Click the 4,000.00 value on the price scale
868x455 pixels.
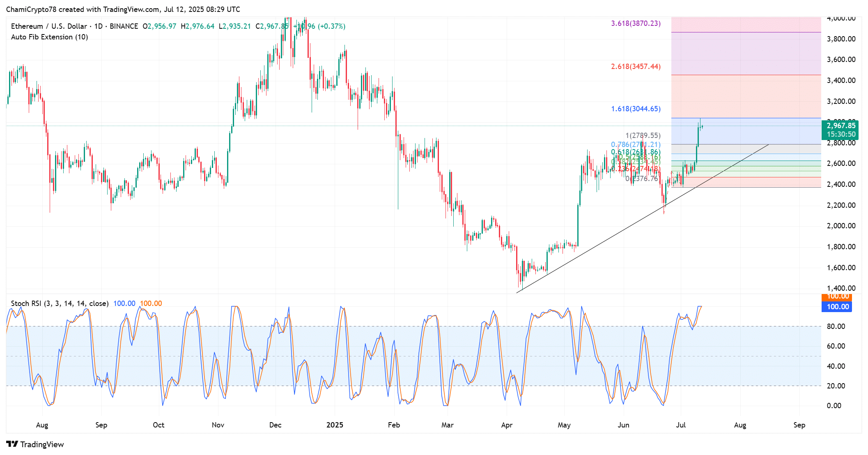coord(841,18)
